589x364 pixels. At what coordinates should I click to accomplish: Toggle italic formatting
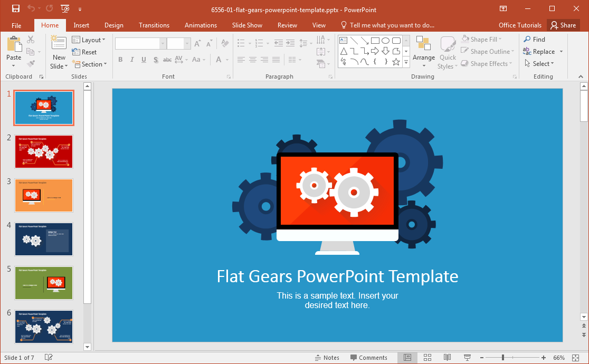point(131,59)
